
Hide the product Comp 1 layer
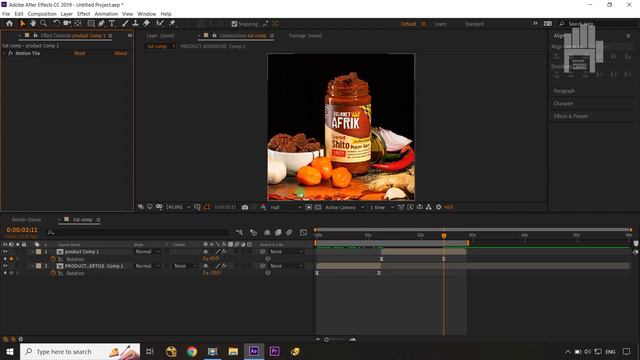(5, 252)
